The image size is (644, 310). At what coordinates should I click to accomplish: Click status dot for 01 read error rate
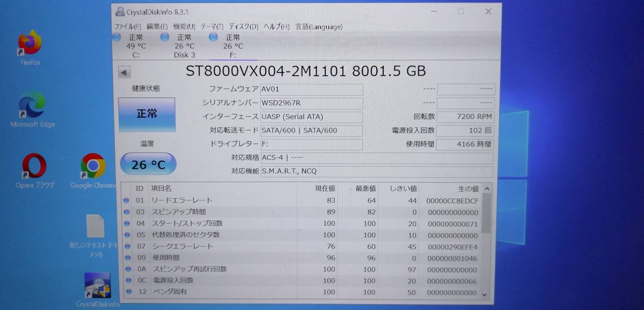tap(127, 200)
